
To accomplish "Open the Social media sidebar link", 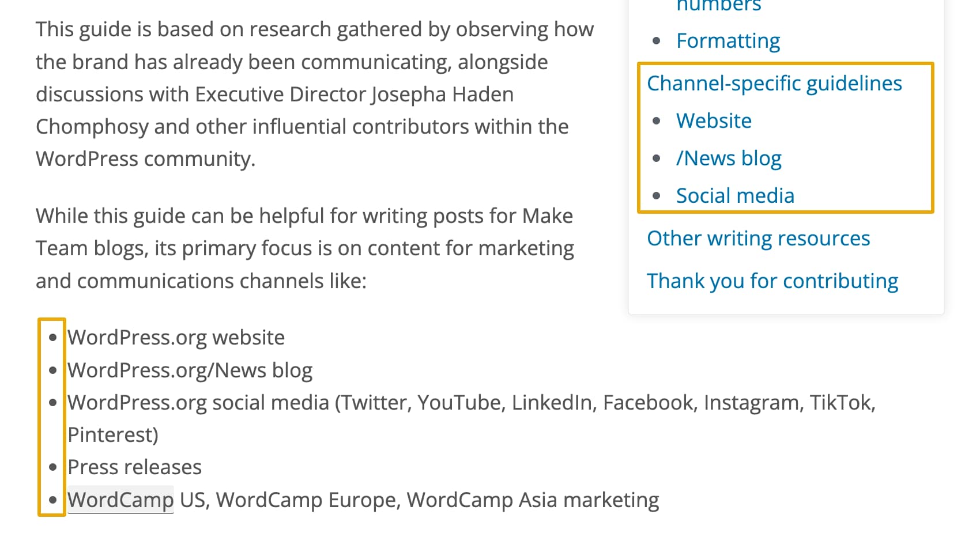I will pos(735,196).
